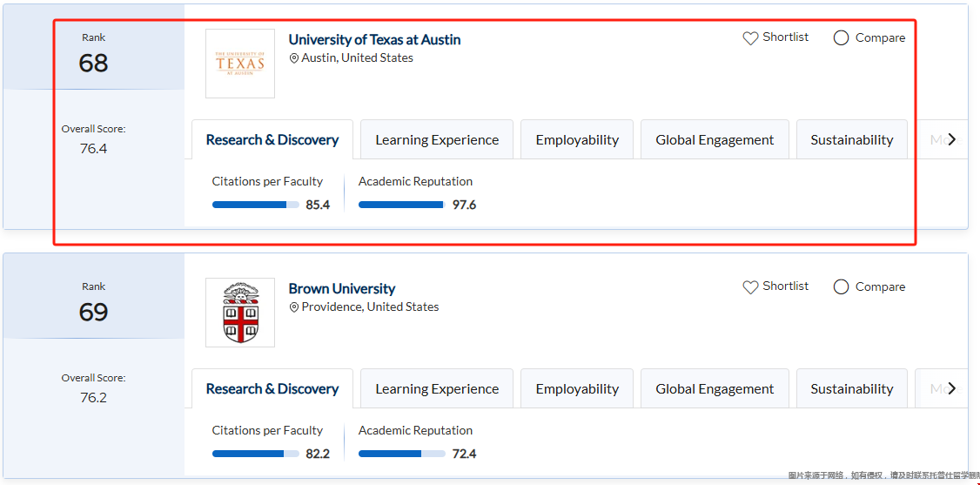Click Texas Academic Reputation score bar

pos(402,205)
